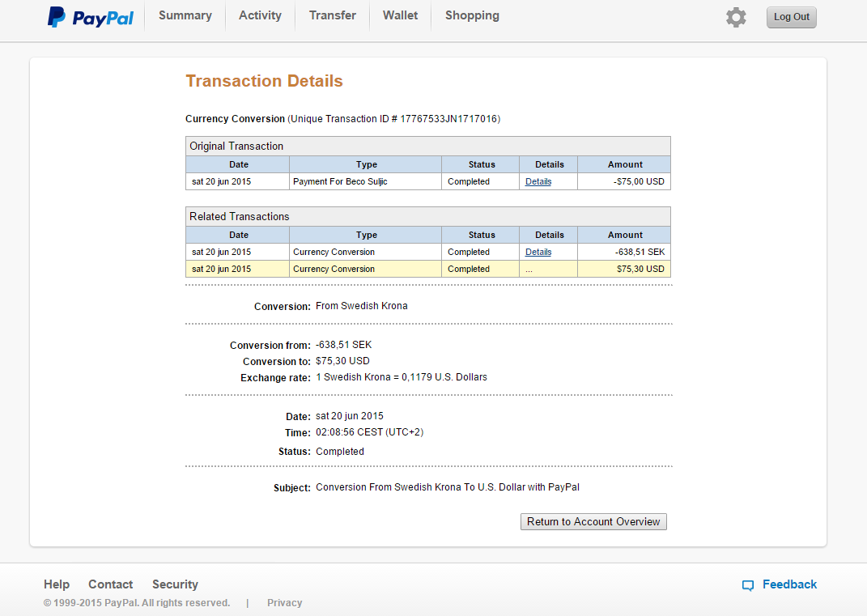Click the Log Out button

(791, 17)
